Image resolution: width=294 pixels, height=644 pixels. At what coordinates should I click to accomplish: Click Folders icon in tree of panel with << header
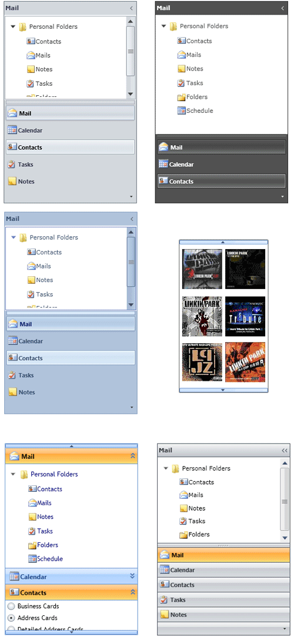(x=184, y=534)
